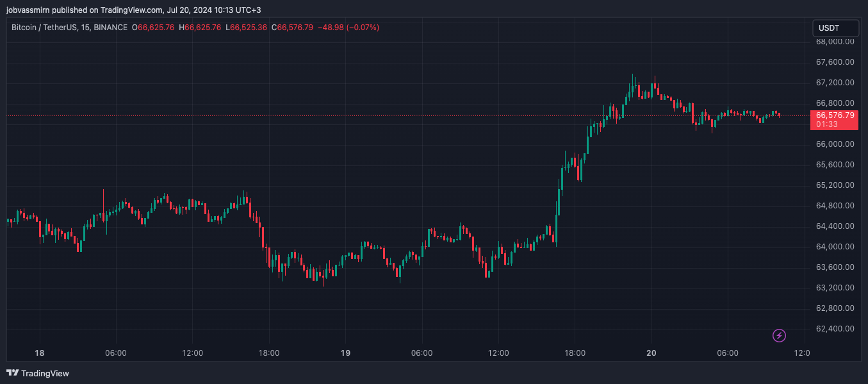Click the BINANCE exchange label in the legend
Viewport: 868px width, 384px height.
tap(110, 28)
